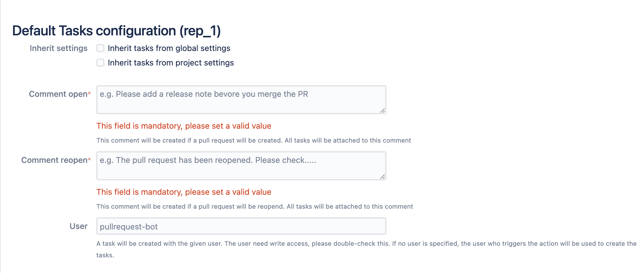644x273 pixels.
Task: Click the Comment open field label
Action: [58, 94]
